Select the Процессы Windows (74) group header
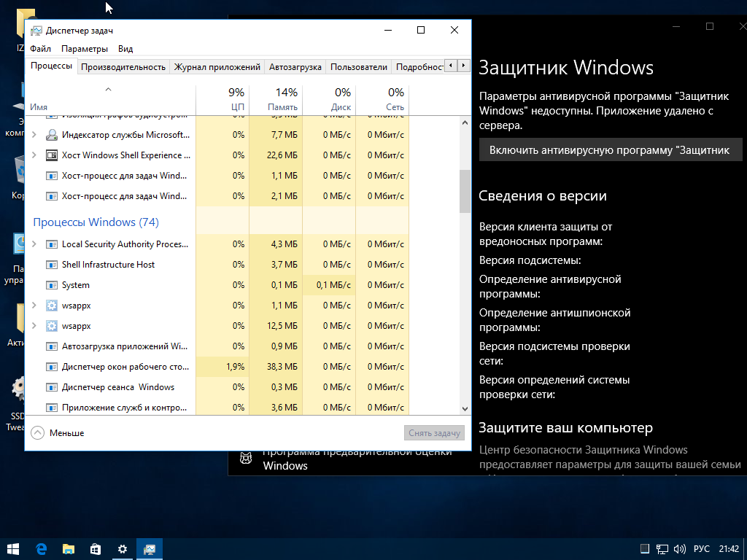The height and width of the screenshot is (560, 747). pos(96,222)
